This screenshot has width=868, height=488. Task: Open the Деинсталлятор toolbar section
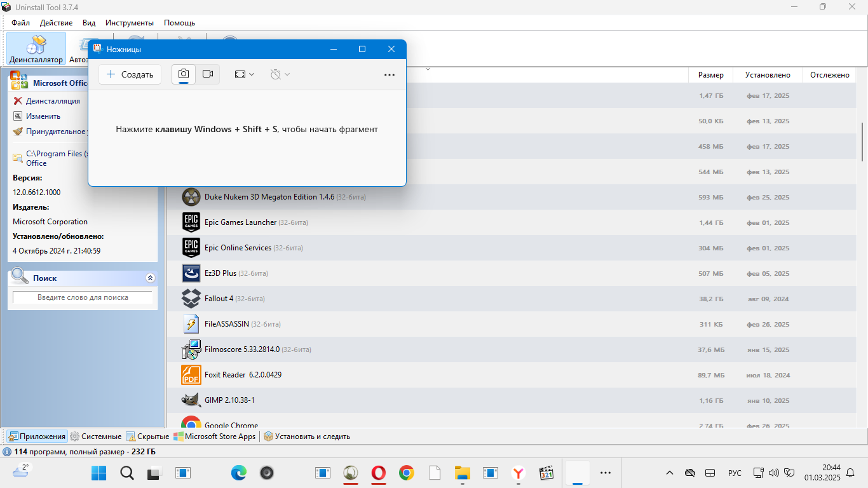tap(36, 49)
